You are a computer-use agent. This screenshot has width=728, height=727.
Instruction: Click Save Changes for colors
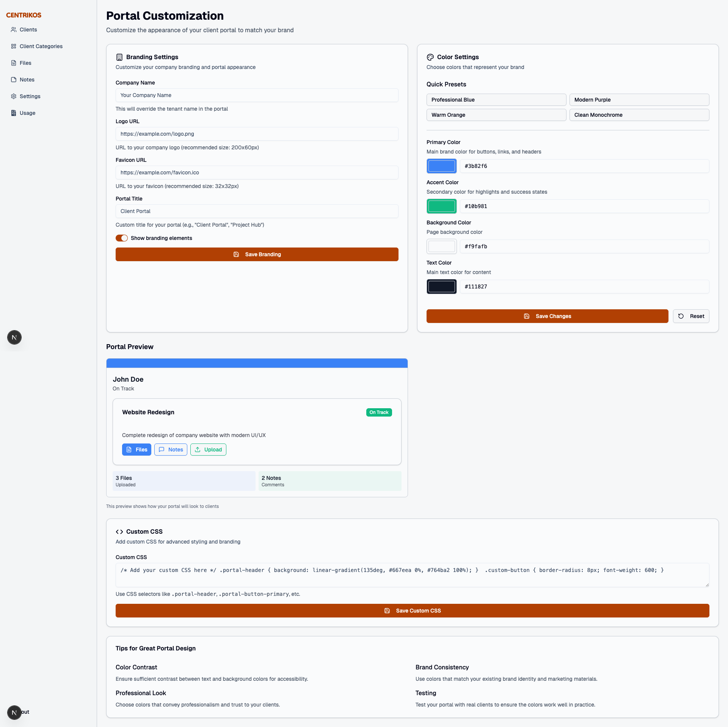547,316
